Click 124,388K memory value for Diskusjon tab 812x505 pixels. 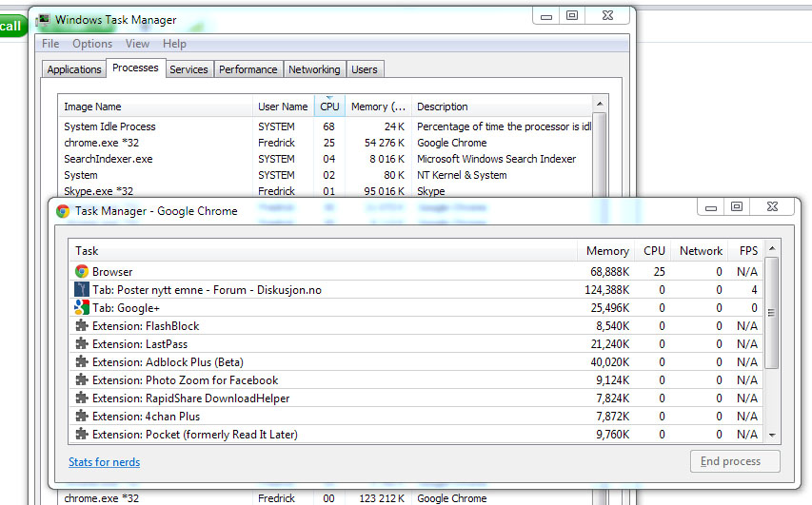[607, 290]
